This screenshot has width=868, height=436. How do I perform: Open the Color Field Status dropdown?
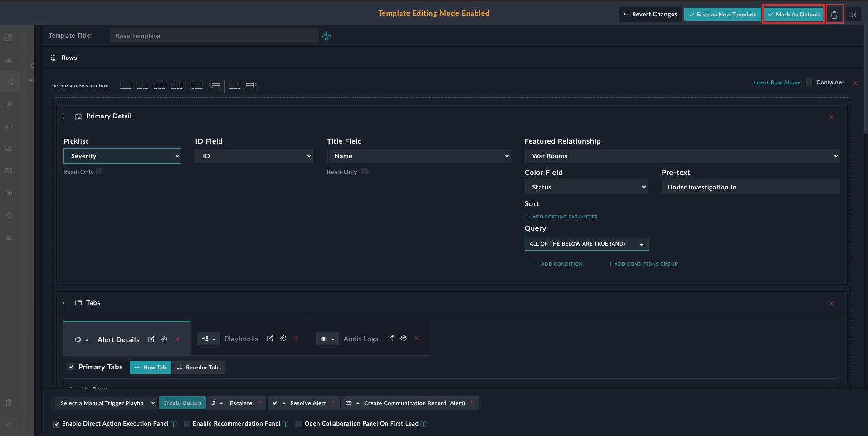pos(586,187)
